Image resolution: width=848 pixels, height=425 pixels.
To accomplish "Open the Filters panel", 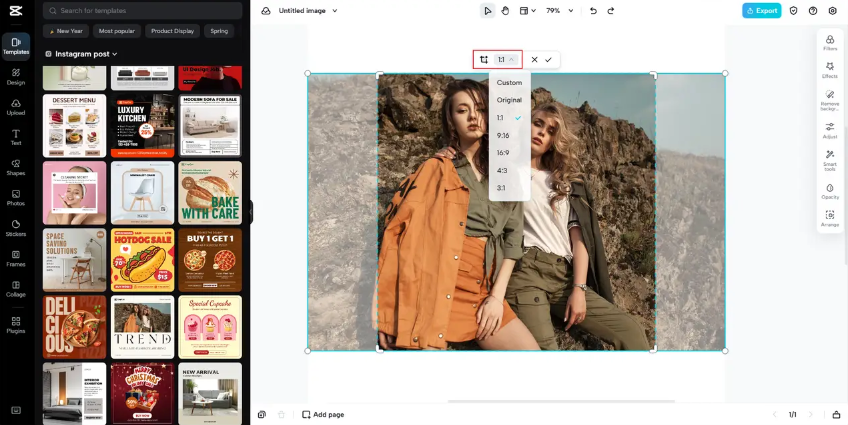I will click(x=830, y=42).
